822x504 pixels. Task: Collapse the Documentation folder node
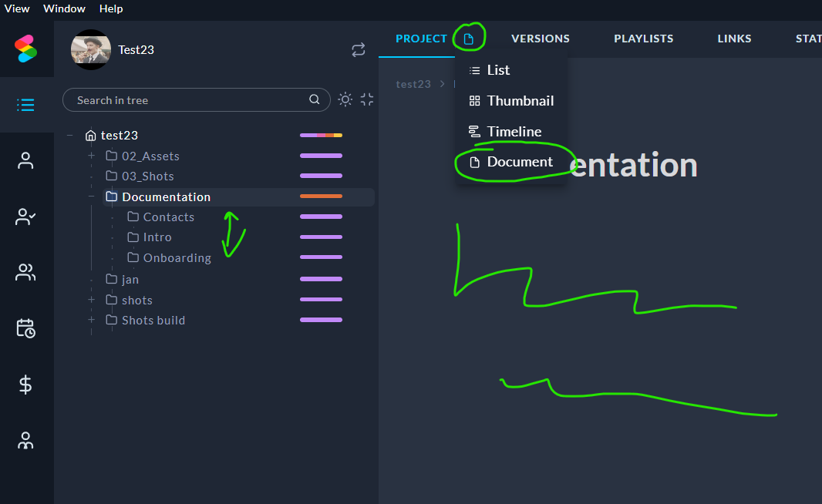(x=91, y=197)
